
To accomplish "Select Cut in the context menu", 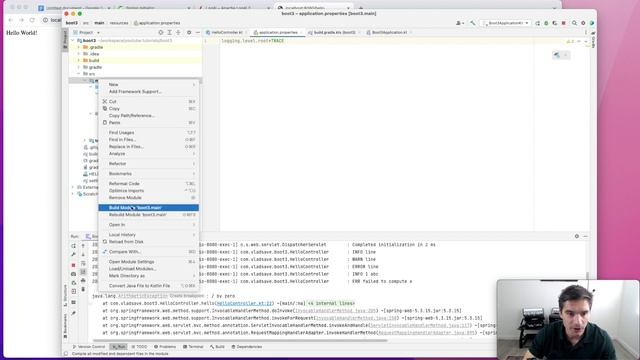I will coord(149,101).
